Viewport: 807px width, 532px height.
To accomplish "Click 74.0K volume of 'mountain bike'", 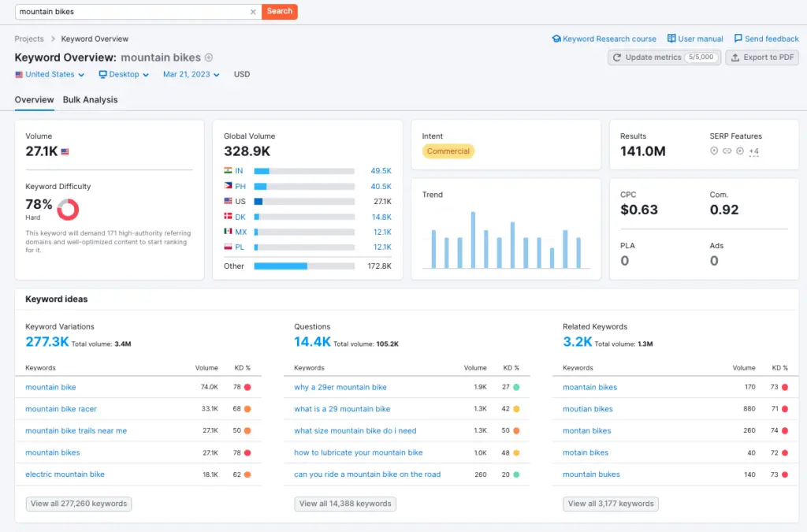I will [210, 387].
